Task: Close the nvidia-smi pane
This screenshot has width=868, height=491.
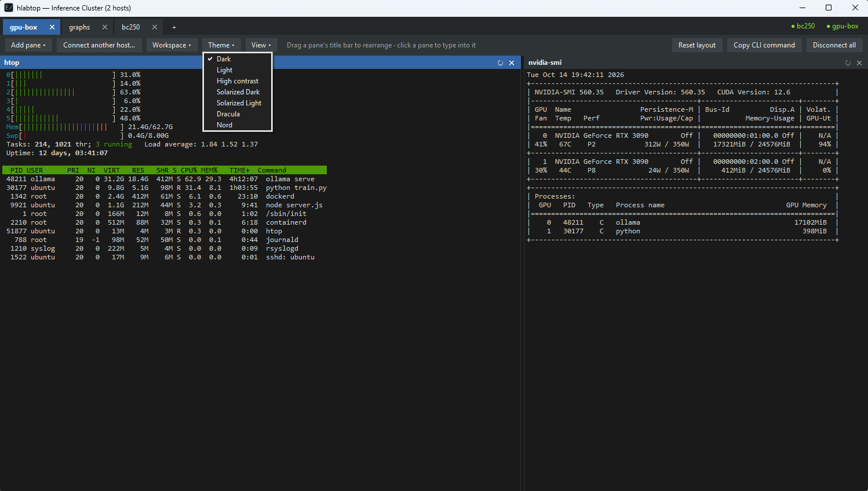Action: 859,63
